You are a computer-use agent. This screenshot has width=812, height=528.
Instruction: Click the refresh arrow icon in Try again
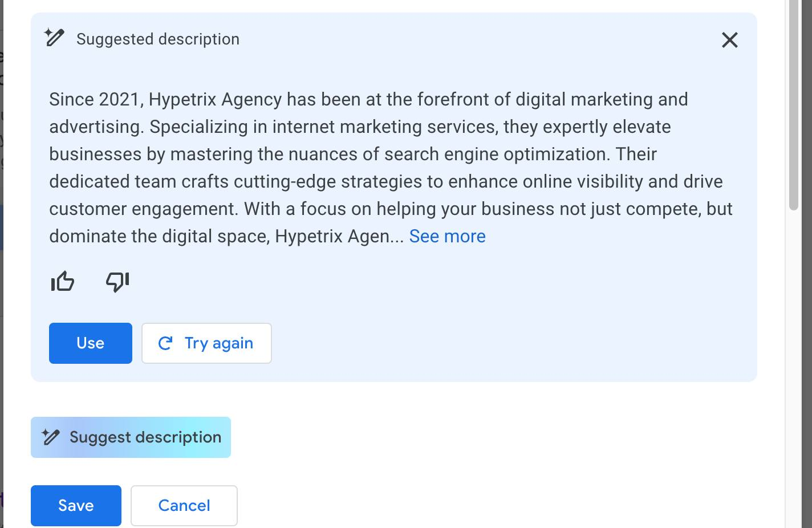[x=165, y=343]
